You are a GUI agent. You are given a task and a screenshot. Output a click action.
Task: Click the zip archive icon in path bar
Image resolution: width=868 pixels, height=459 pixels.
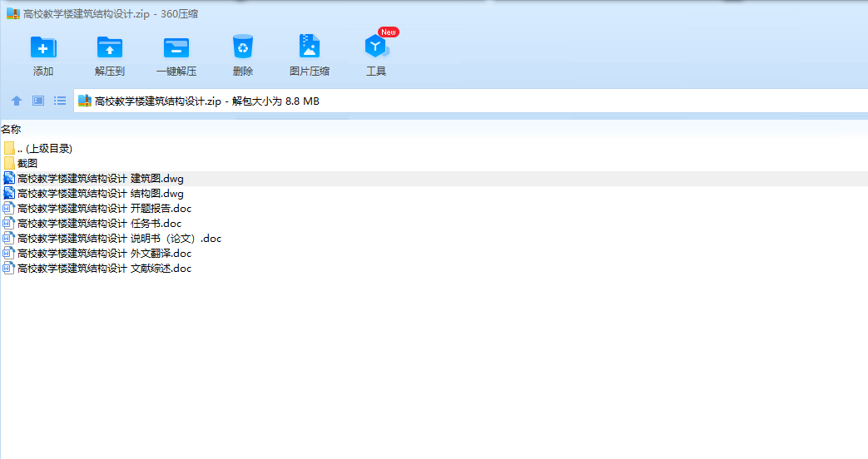click(x=85, y=101)
